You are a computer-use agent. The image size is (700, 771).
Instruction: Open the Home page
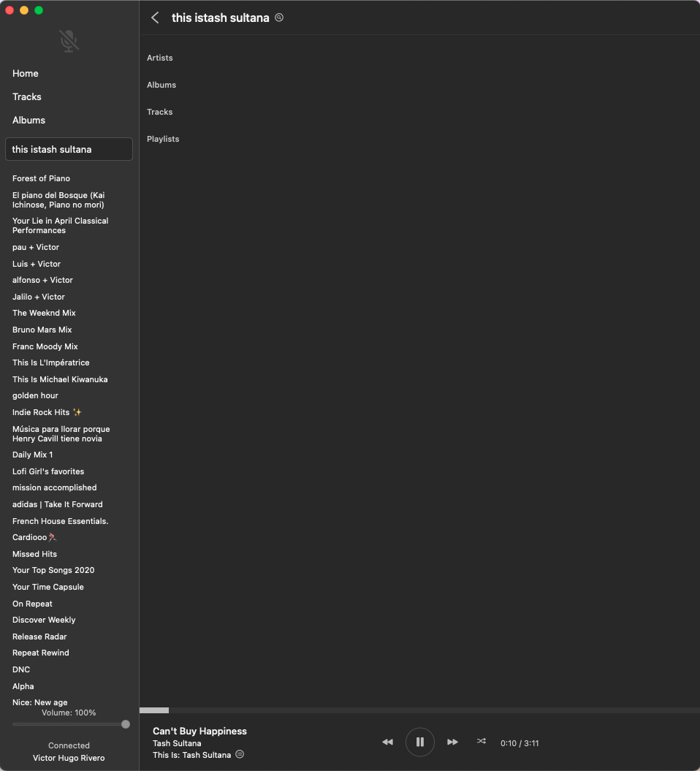(26, 73)
